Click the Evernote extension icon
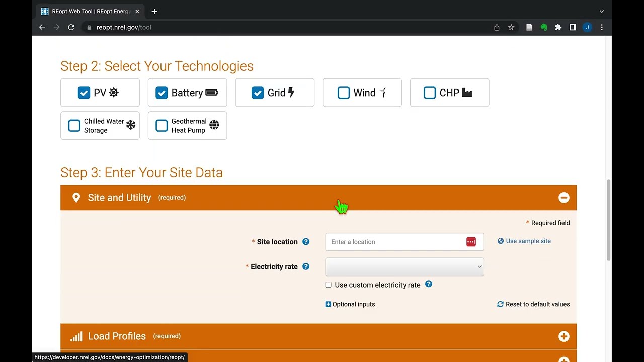The image size is (644, 362). [x=544, y=27]
